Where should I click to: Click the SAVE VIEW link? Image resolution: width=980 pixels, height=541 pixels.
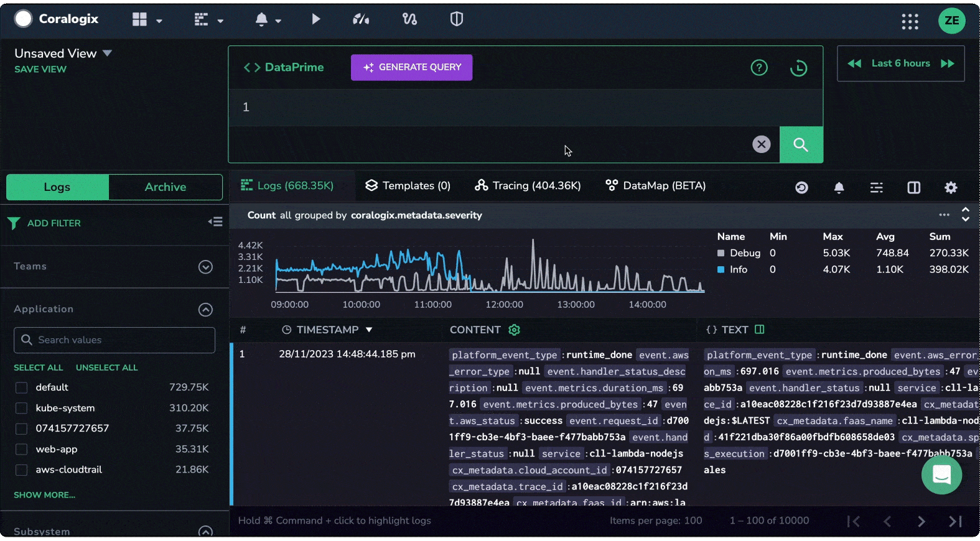pyautogui.click(x=40, y=70)
